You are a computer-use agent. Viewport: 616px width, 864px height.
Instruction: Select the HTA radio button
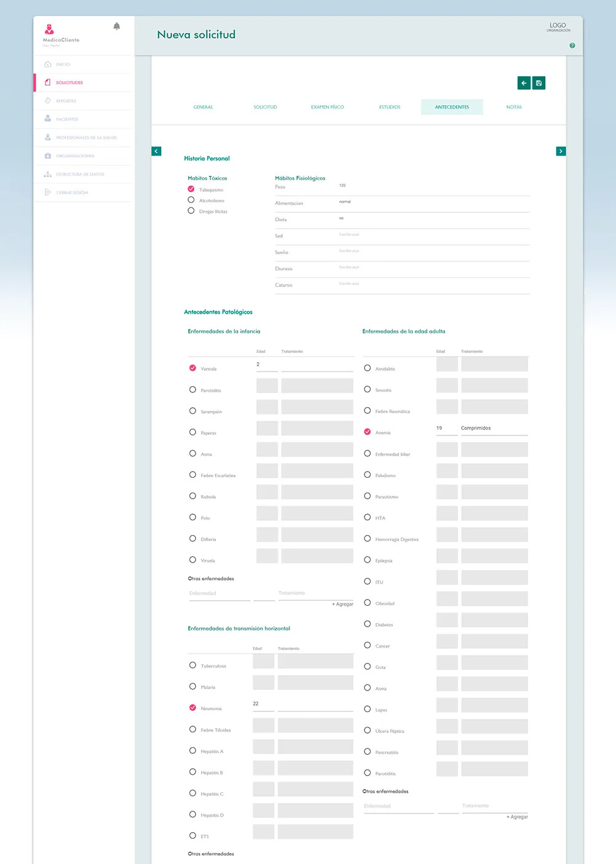368,517
